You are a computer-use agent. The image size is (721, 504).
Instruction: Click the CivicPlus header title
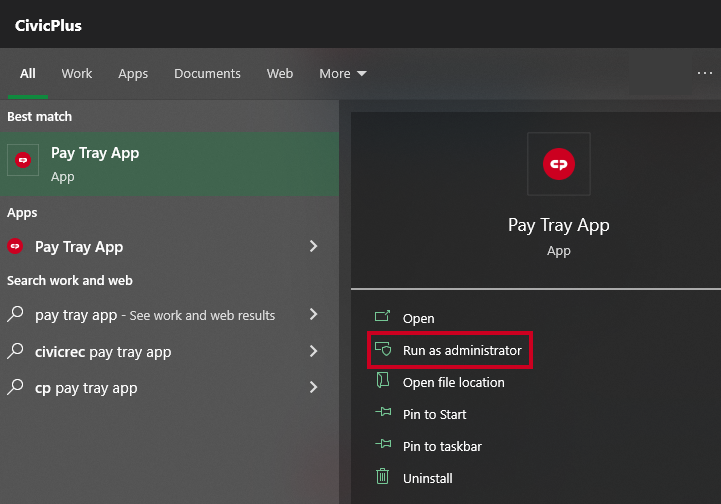click(x=48, y=26)
